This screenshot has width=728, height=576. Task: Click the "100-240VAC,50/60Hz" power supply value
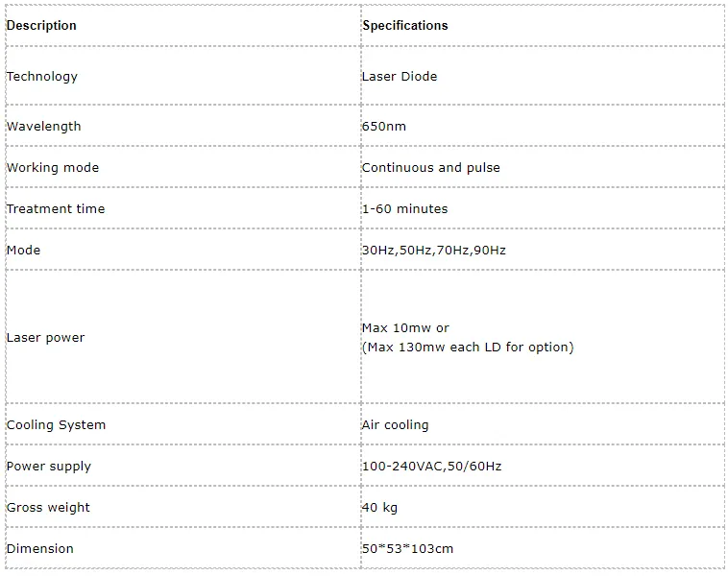pyautogui.click(x=431, y=467)
